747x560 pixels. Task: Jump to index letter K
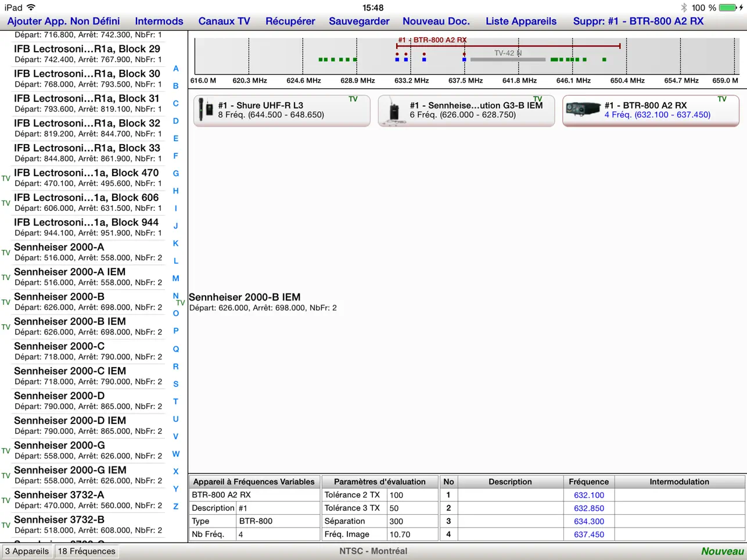pyautogui.click(x=175, y=243)
